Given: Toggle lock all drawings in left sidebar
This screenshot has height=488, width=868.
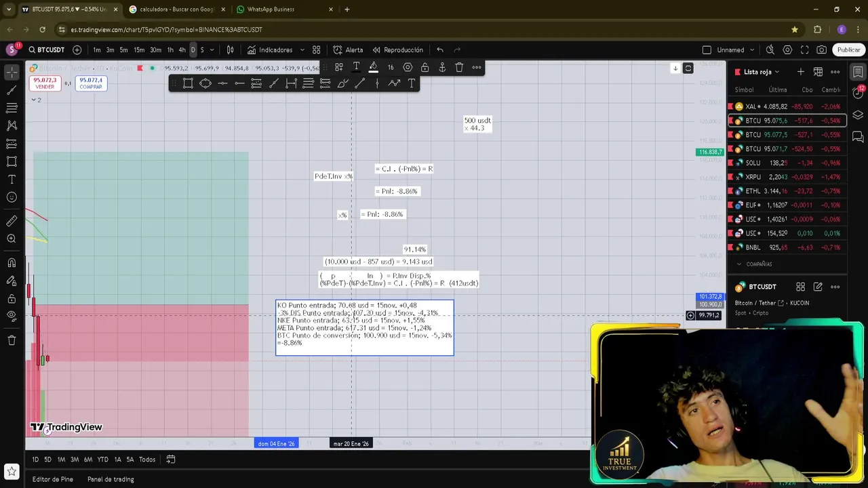Looking at the screenshot, I should pyautogui.click(x=12, y=299).
